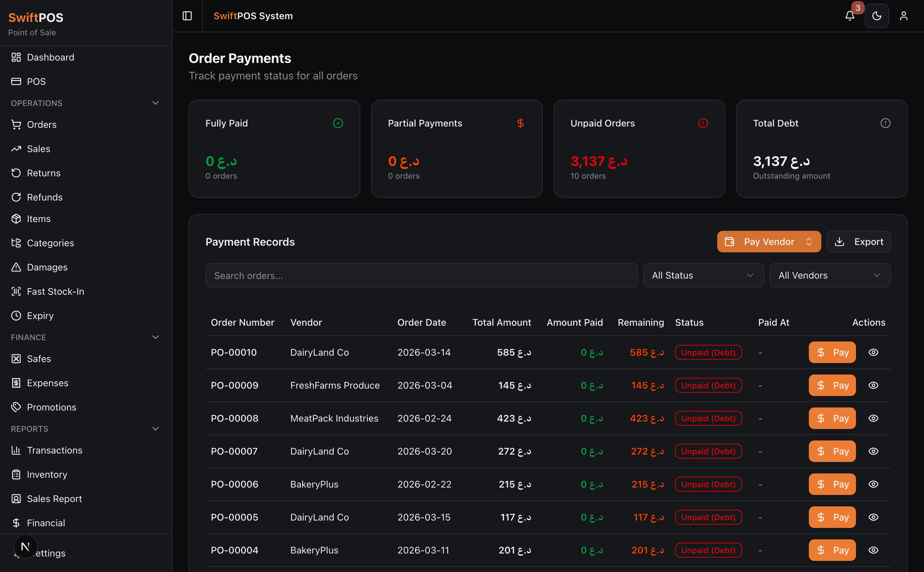Click the Partial Payments dollar icon
Image resolution: width=924 pixels, height=572 pixels.
tap(520, 123)
